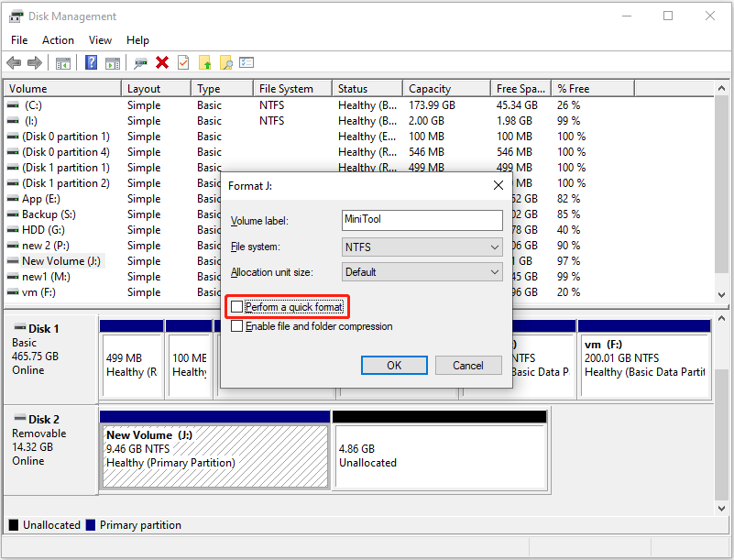Open Properties using the rightmost toolbar icon
Viewport: 734px width, 560px height.
[x=247, y=62]
